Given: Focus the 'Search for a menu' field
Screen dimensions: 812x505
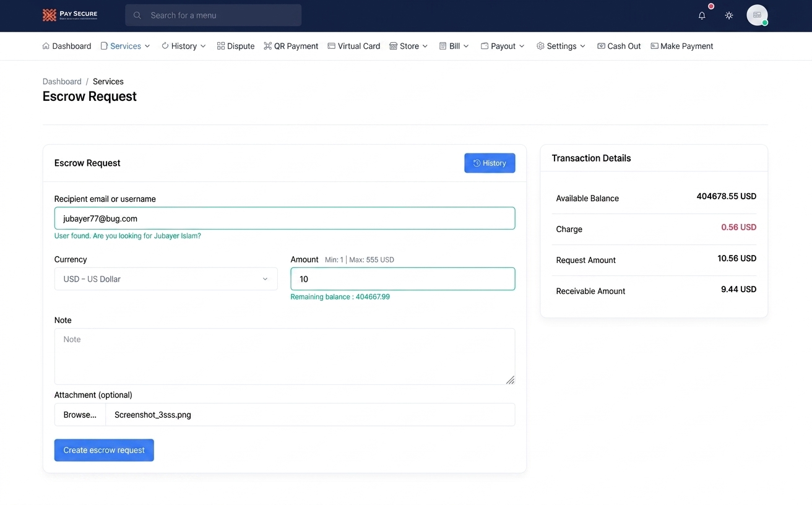Looking at the screenshot, I should coord(213,15).
